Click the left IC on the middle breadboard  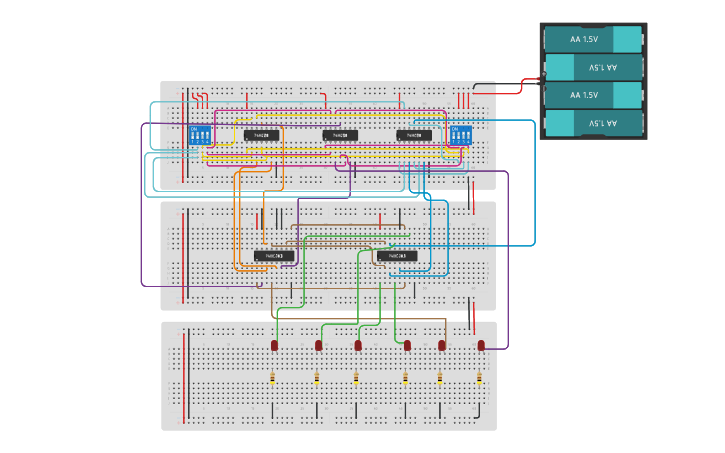point(274,256)
